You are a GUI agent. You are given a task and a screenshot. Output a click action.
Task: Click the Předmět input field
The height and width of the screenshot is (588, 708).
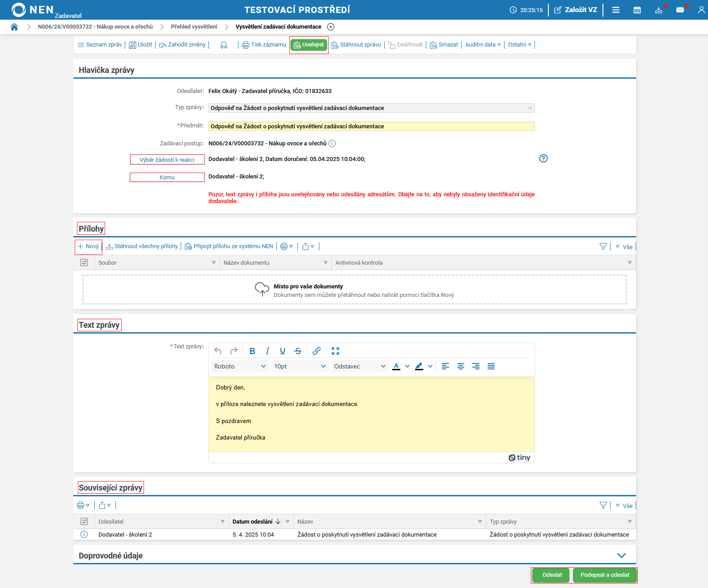(371, 127)
